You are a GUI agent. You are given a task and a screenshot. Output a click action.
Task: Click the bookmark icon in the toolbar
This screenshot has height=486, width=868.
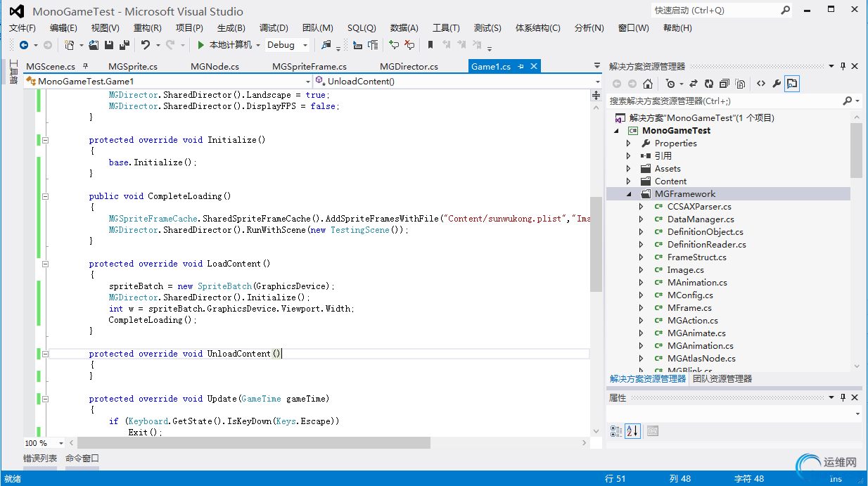point(430,45)
